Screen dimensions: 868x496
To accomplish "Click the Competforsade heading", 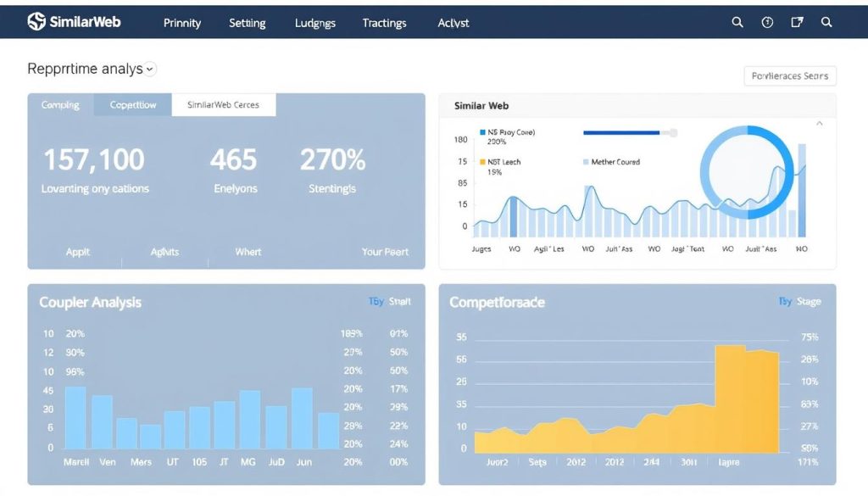I will pos(497,303).
